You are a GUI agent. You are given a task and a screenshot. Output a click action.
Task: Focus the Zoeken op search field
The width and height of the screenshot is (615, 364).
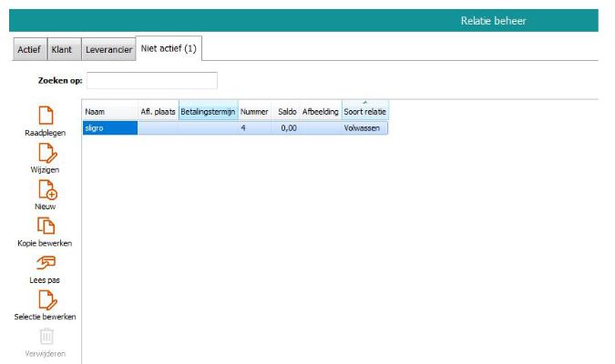pyautogui.click(x=151, y=80)
